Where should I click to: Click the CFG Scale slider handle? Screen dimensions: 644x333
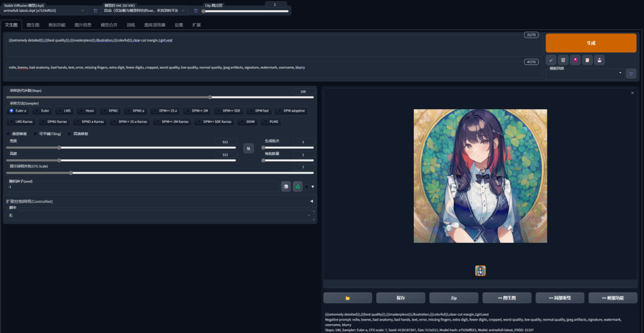[70, 172]
